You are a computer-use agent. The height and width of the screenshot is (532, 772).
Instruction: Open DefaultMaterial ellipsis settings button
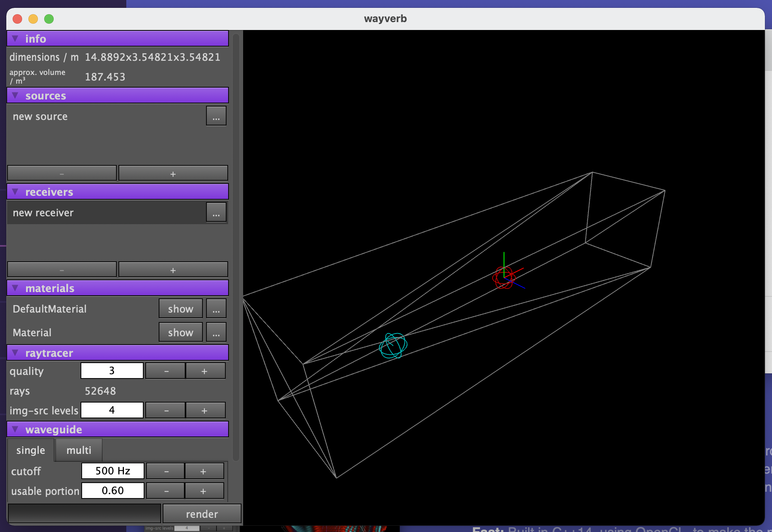point(216,309)
